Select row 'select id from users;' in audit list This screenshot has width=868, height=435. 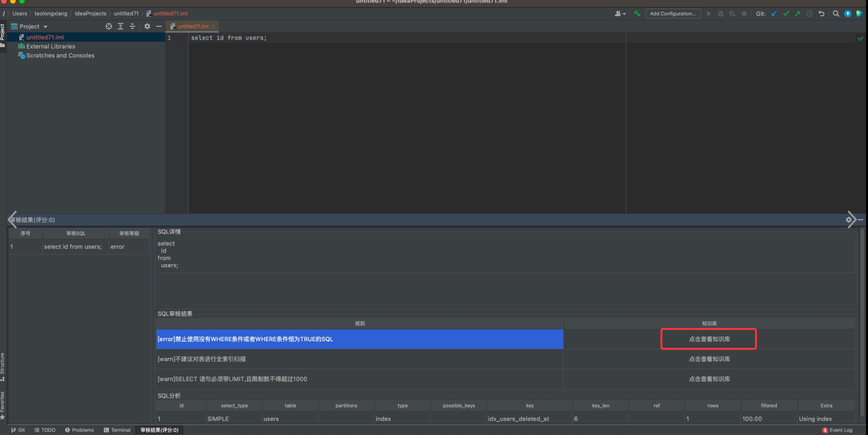tap(79, 247)
